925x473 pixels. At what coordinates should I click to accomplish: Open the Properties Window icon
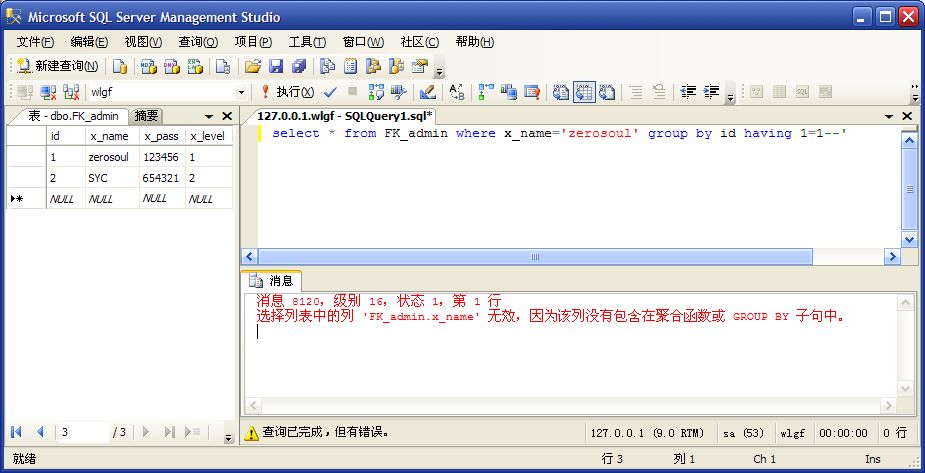pyautogui.click(x=419, y=66)
